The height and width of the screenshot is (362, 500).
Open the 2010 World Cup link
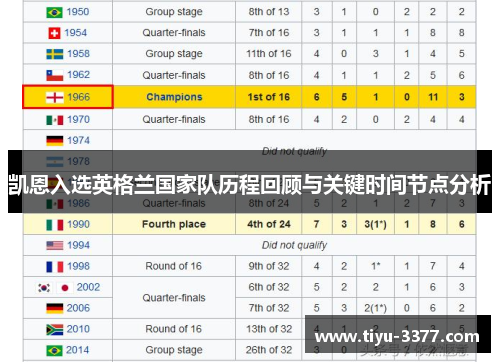click(78, 329)
